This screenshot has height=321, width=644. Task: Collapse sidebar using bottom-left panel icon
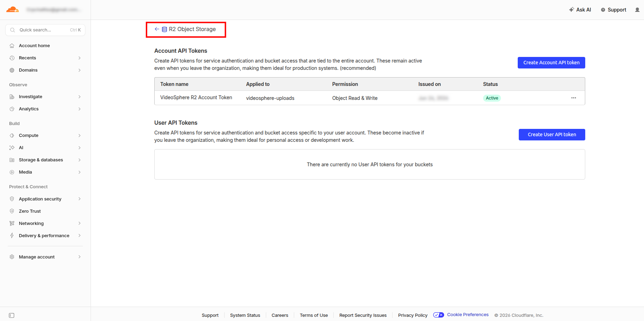pyautogui.click(x=12, y=315)
